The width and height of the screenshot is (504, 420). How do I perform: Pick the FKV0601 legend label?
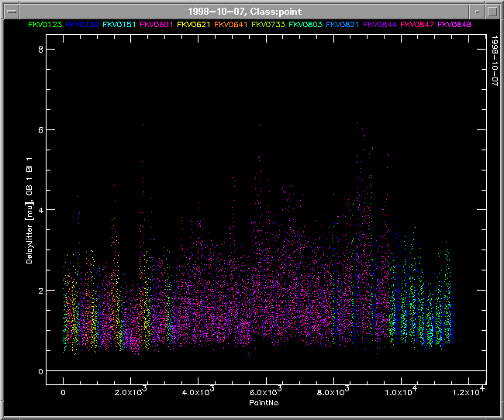pyautogui.click(x=156, y=25)
